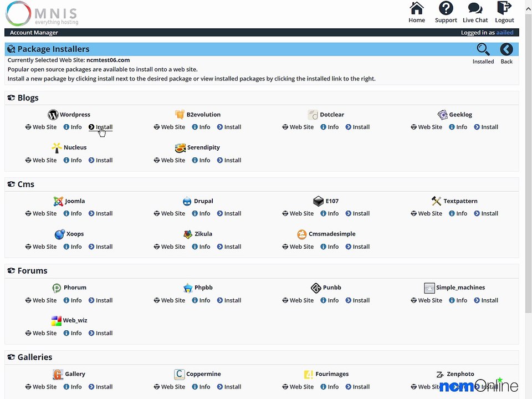This screenshot has width=532, height=399.
Task: Click the Omnis everything hosting logo
Action: [42, 13]
